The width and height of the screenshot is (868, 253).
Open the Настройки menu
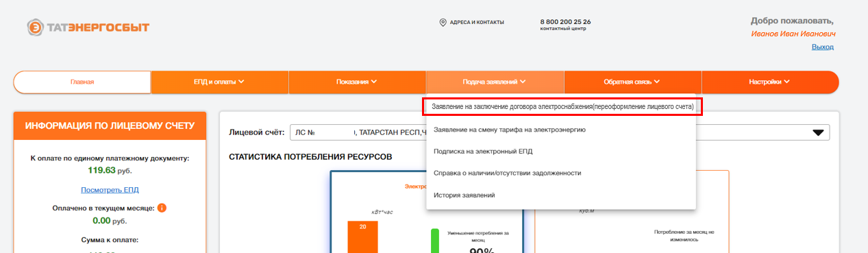770,82
